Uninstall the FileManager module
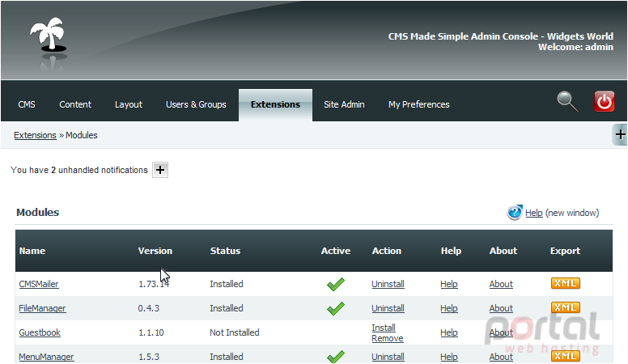 pos(388,308)
